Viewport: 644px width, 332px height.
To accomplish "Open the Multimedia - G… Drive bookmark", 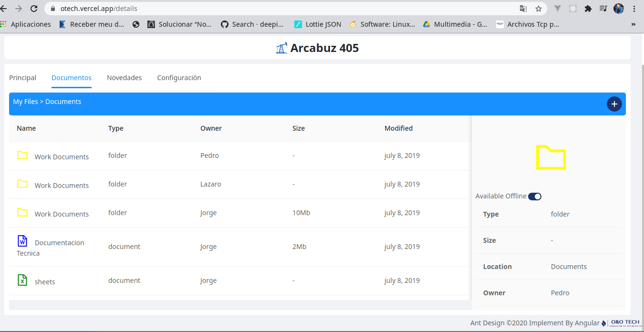I will [455, 24].
